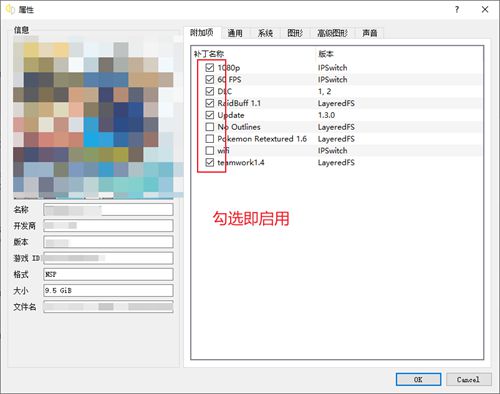
Task: Click the help question mark icon
Action: point(457,10)
